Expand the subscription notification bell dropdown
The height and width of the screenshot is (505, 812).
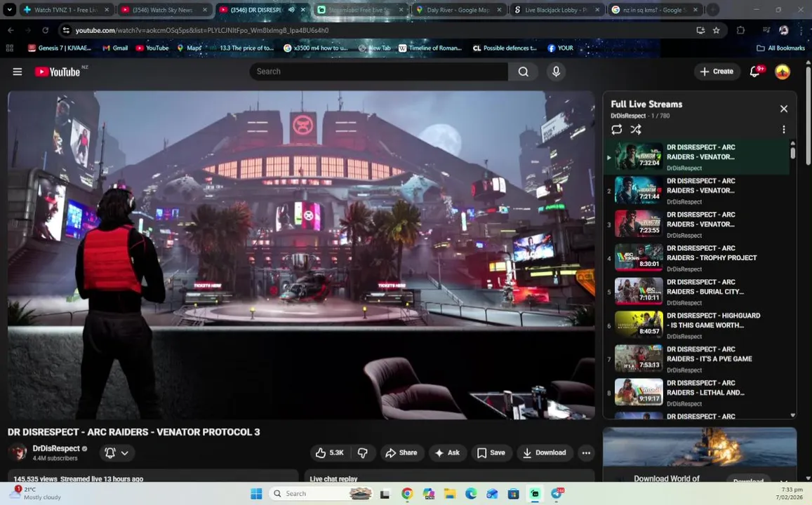pyautogui.click(x=117, y=452)
